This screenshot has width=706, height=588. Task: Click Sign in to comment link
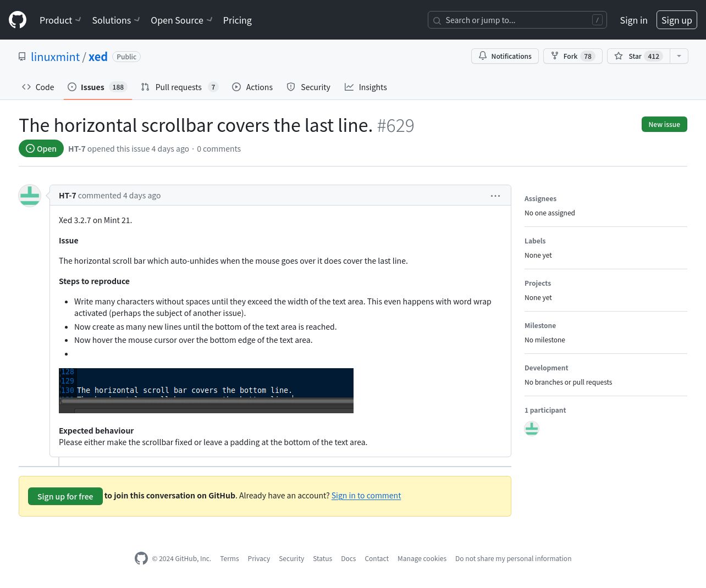[366, 495]
